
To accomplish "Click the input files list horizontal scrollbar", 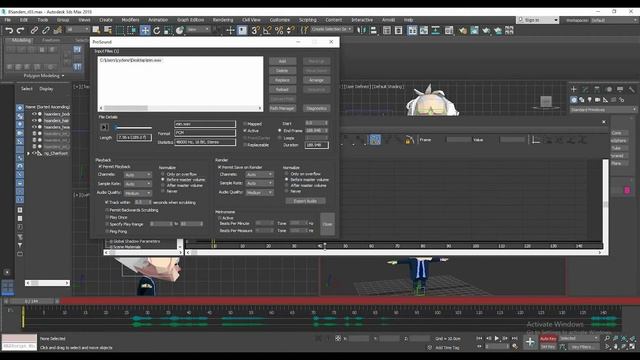I will pos(180,108).
